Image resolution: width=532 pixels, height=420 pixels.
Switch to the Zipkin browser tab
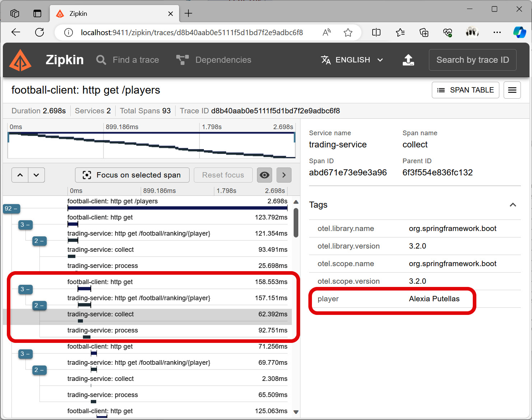tap(114, 14)
